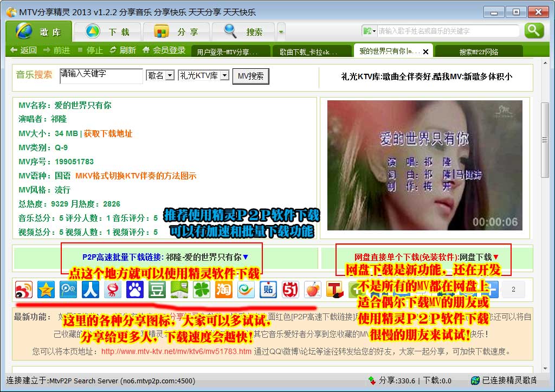
Task: Click the QQ Zone star share icon
Action: [x=46, y=290]
